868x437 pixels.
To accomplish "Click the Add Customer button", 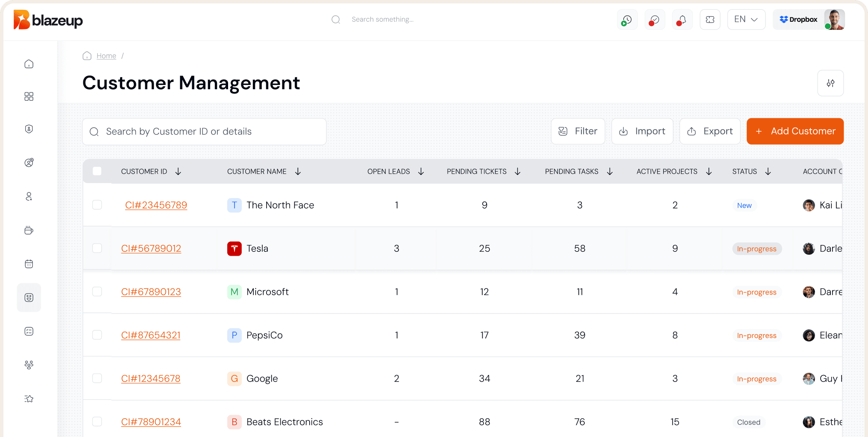I will coord(795,131).
